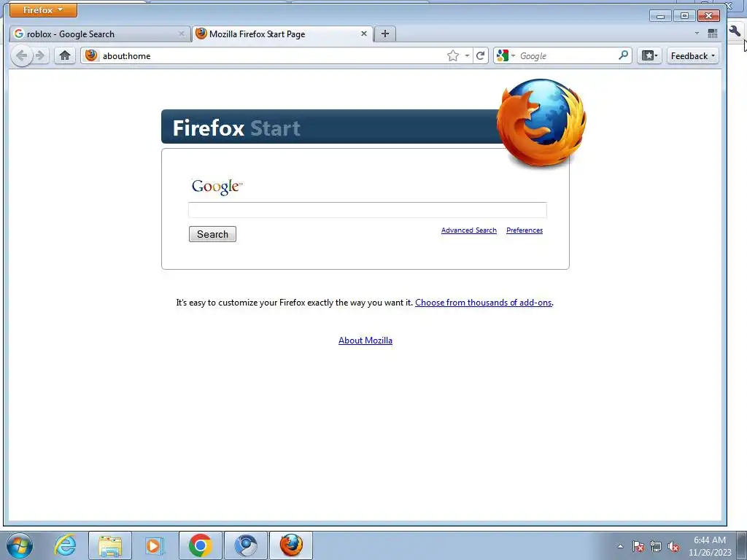Click the Firefox globe logo on the start page

click(541, 122)
